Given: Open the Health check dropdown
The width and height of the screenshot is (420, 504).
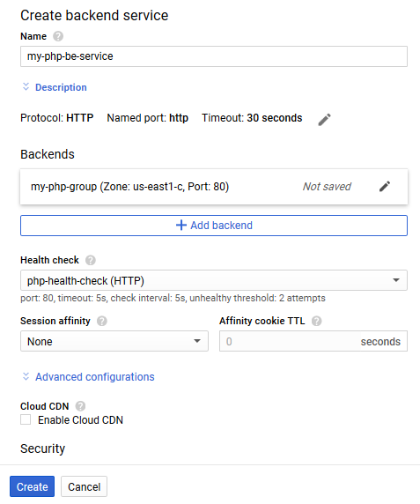Looking at the screenshot, I should coord(214,280).
